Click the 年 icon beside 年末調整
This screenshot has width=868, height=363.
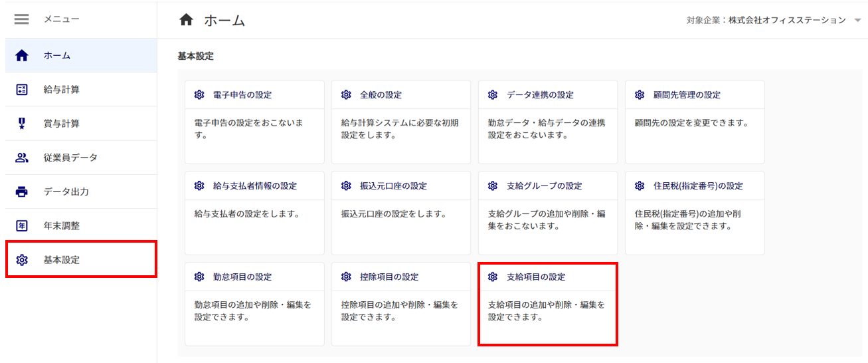[22, 226]
